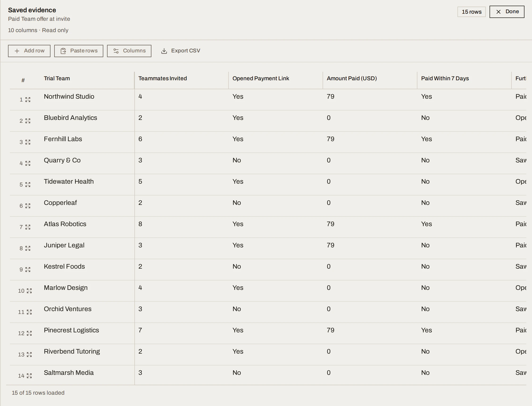
Task: Click Tidewater Health team name
Action: (69, 182)
